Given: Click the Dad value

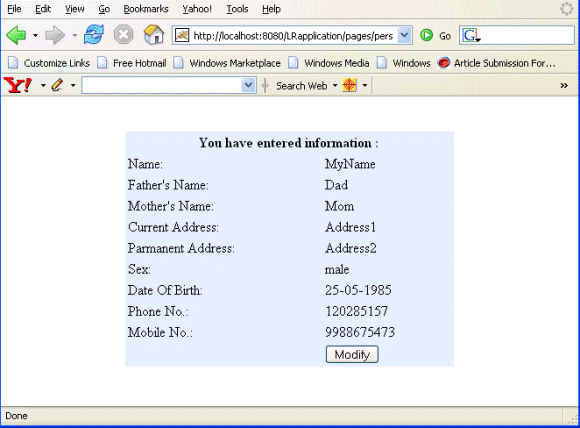Looking at the screenshot, I should pyautogui.click(x=336, y=185).
